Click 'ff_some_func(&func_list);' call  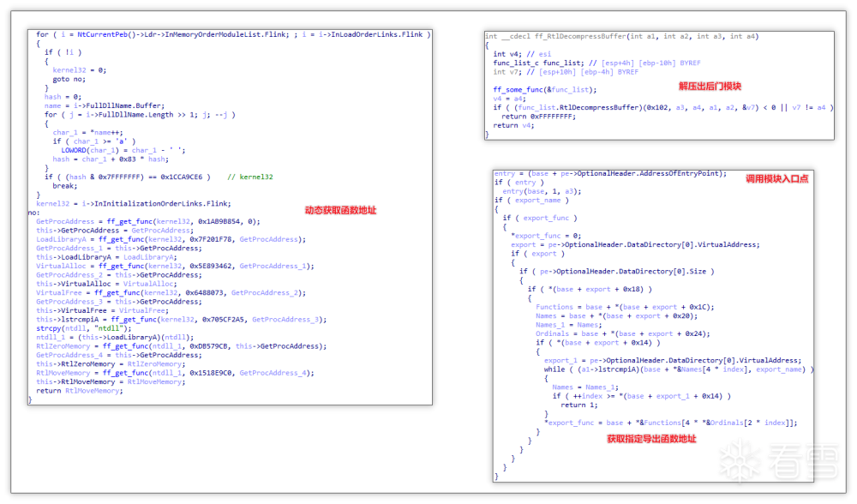(545, 90)
